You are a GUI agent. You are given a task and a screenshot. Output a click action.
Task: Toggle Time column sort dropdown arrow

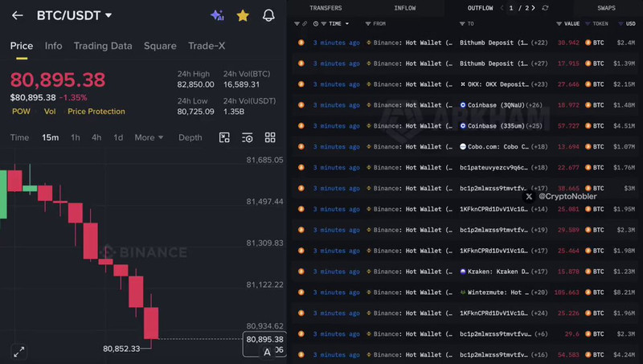point(347,24)
